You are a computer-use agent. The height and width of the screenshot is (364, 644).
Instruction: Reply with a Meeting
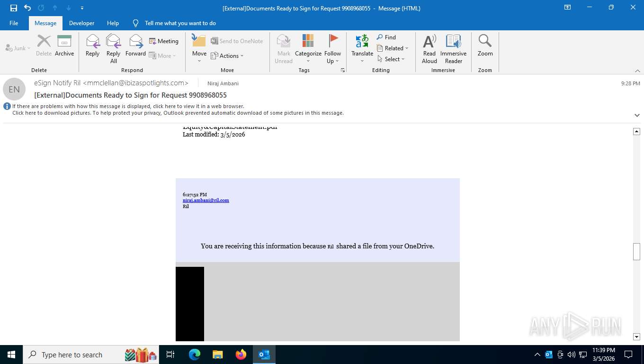[x=164, y=41]
